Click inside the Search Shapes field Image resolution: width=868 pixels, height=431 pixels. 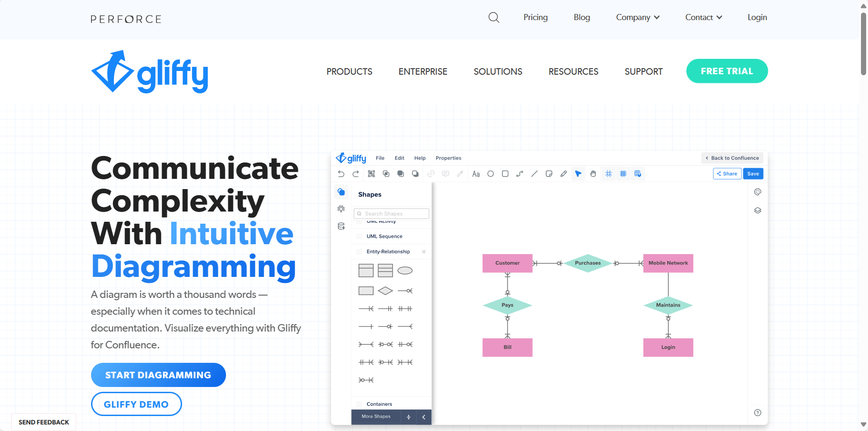pos(391,213)
